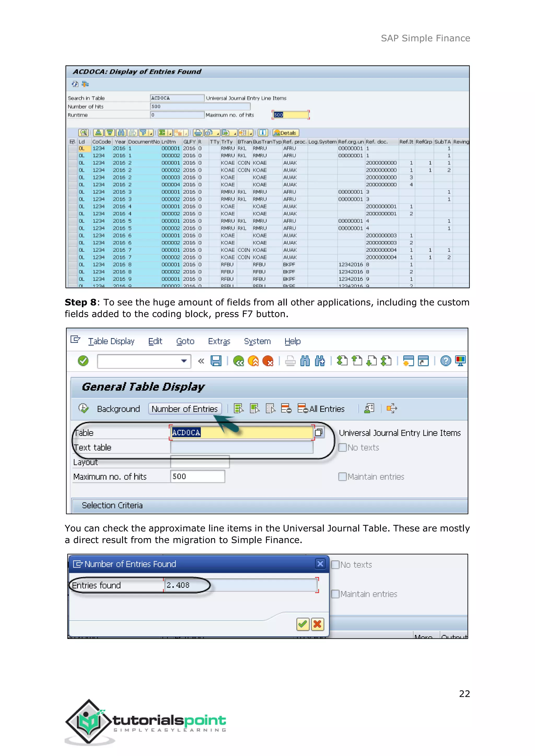Viewport: 535px width, 756px height.
Task: Click the Information 'i' icon in ACDOCA toolbar
Action: pos(263,133)
